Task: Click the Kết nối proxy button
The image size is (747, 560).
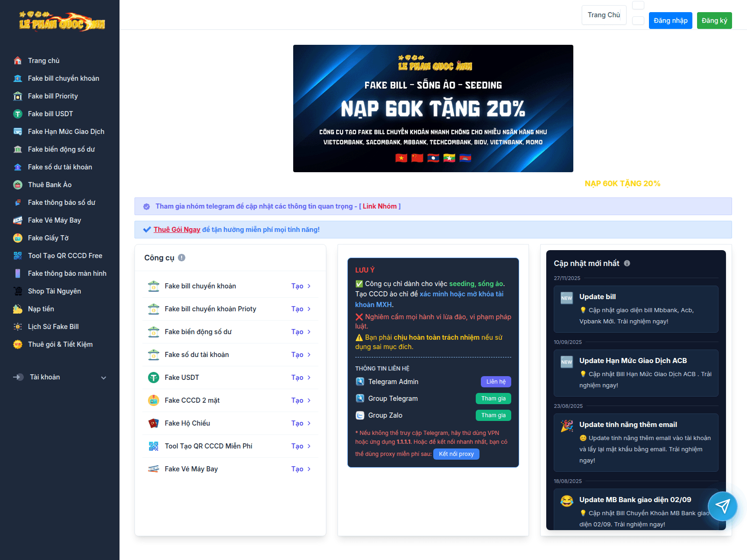Action: pyautogui.click(x=456, y=454)
